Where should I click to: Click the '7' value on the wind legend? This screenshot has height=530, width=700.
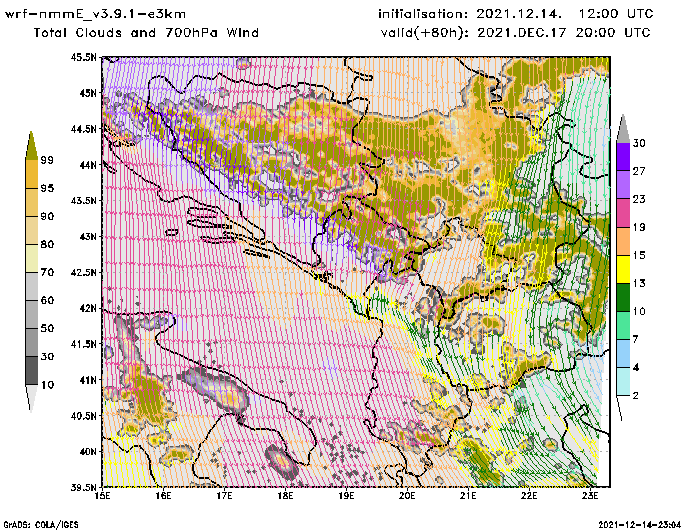coord(636,340)
